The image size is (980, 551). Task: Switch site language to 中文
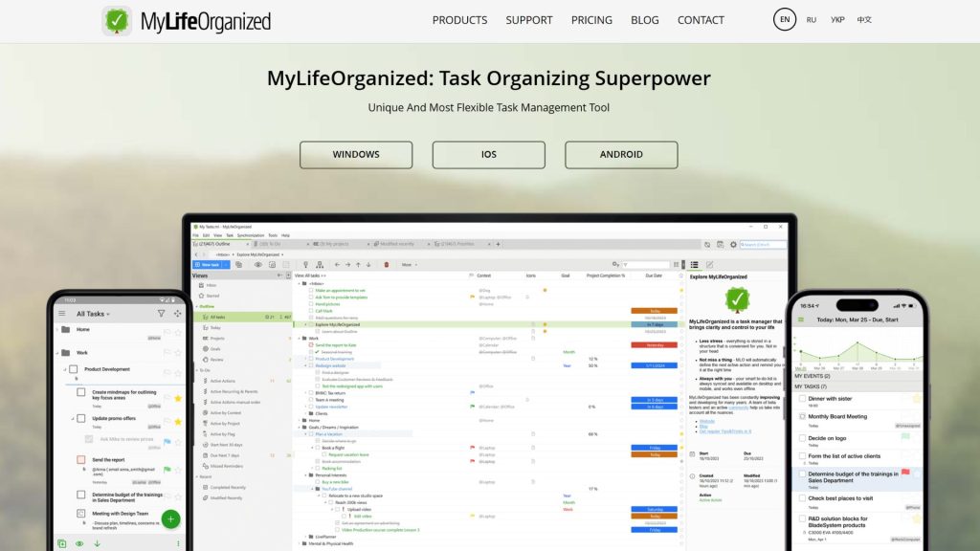pos(864,20)
